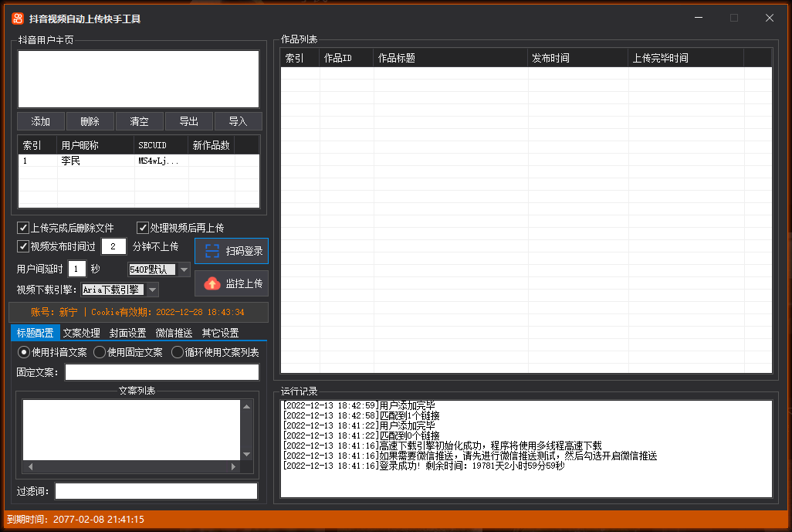Click the 扫码登录 scan login button

point(232,251)
